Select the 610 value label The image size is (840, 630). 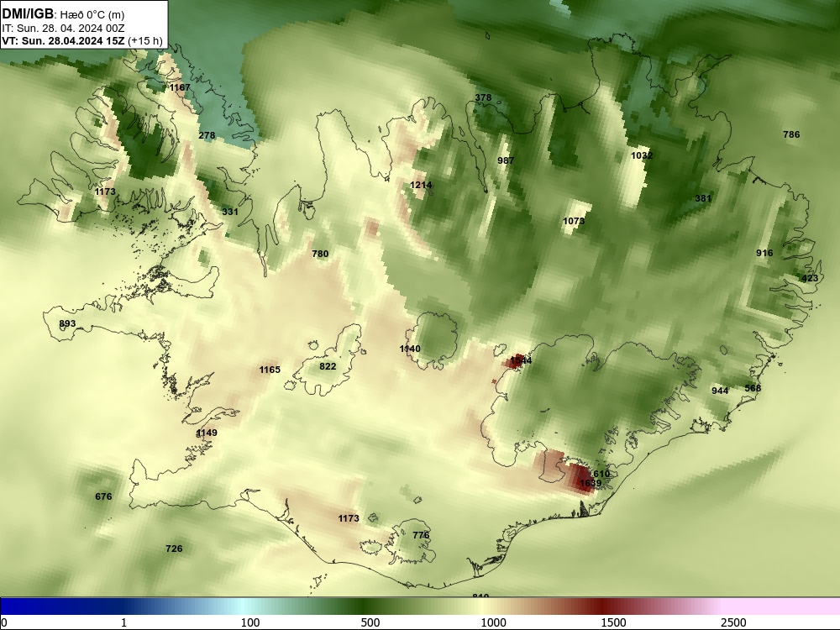[x=601, y=474]
